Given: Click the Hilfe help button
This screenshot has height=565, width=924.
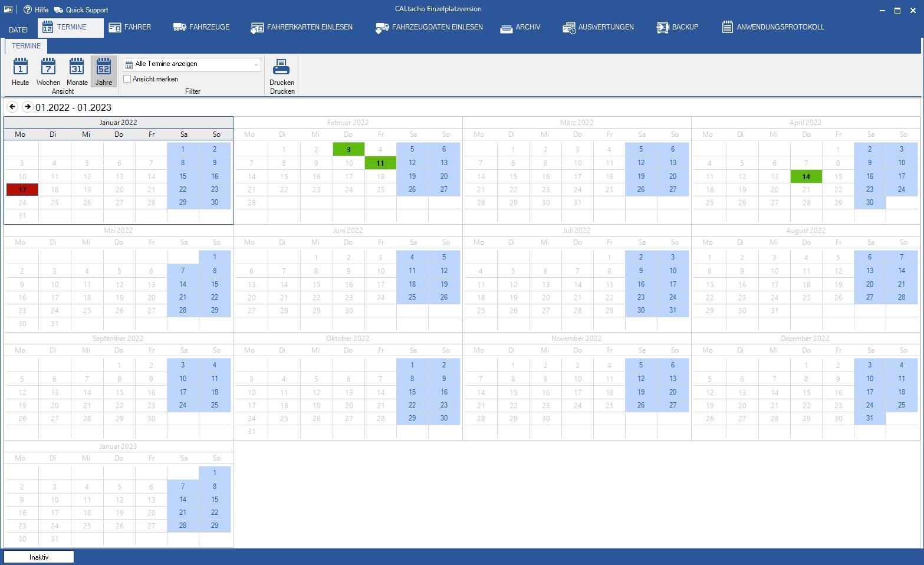Looking at the screenshot, I should coord(36,10).
